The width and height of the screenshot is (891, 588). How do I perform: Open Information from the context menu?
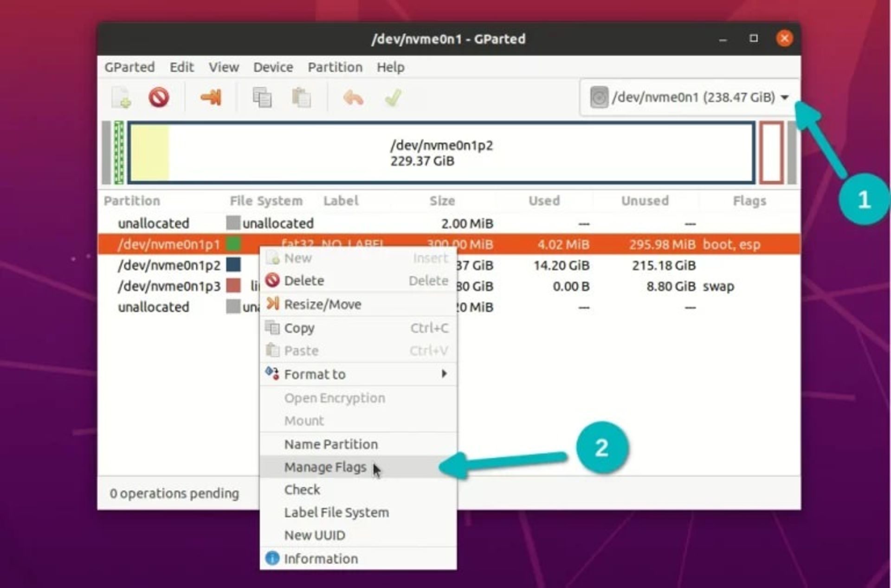358,559
